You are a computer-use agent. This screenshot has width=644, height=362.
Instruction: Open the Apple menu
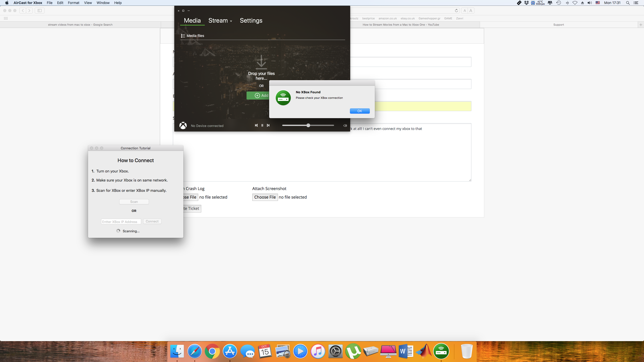[x=7, y=3]
